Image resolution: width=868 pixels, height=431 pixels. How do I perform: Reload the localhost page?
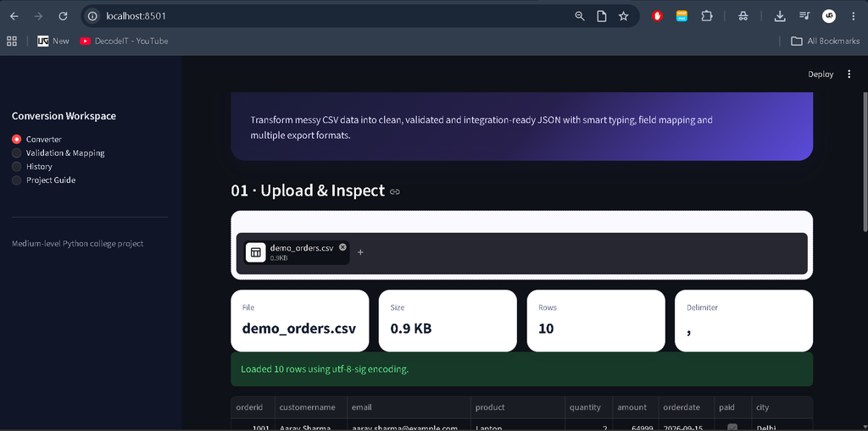pyautogui.click(x=63, y=16)
